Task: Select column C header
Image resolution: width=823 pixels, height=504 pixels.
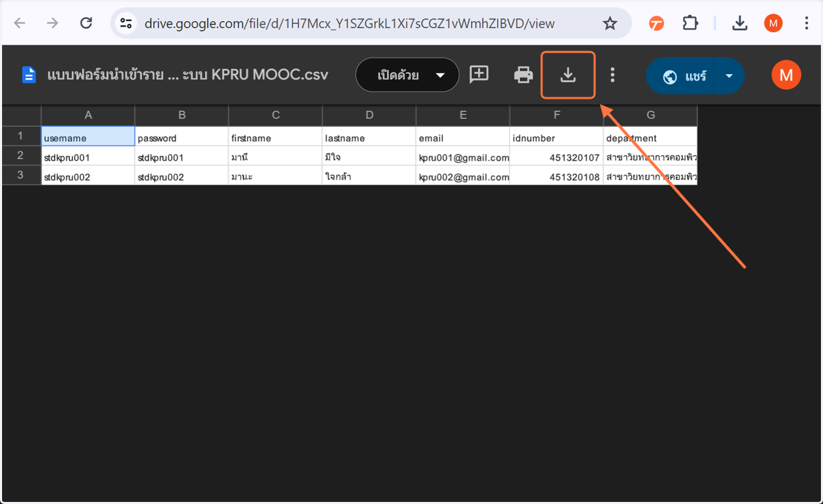Action: (276, 115)
